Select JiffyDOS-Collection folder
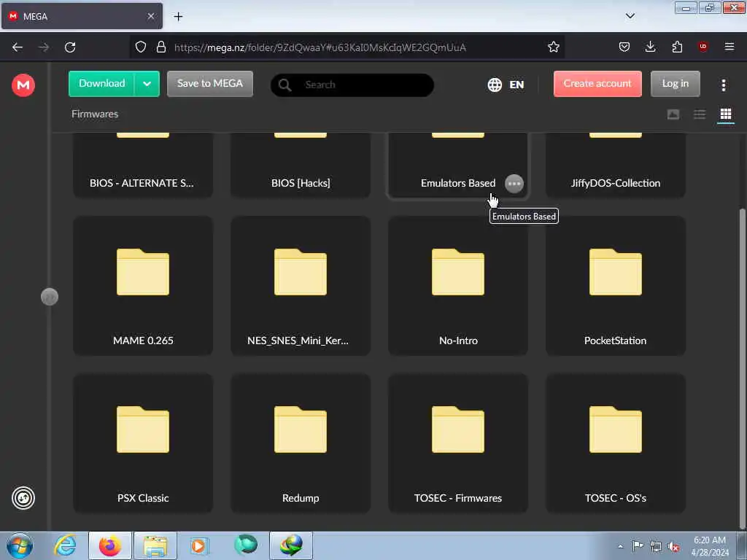Viewport: 747px width, 560px height. [x=616, y=165]
